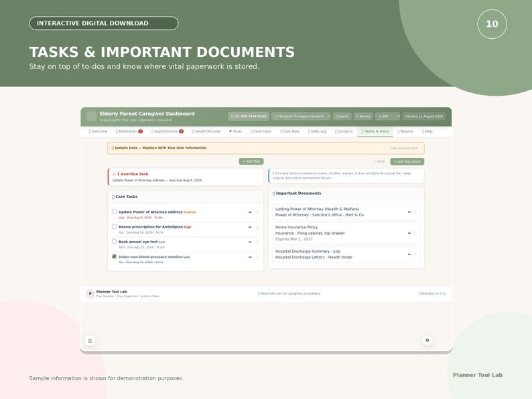This screenshot has height=399, width=532.
Task: Delete the Home Insurance Policy document
Action: coord(415,233)
